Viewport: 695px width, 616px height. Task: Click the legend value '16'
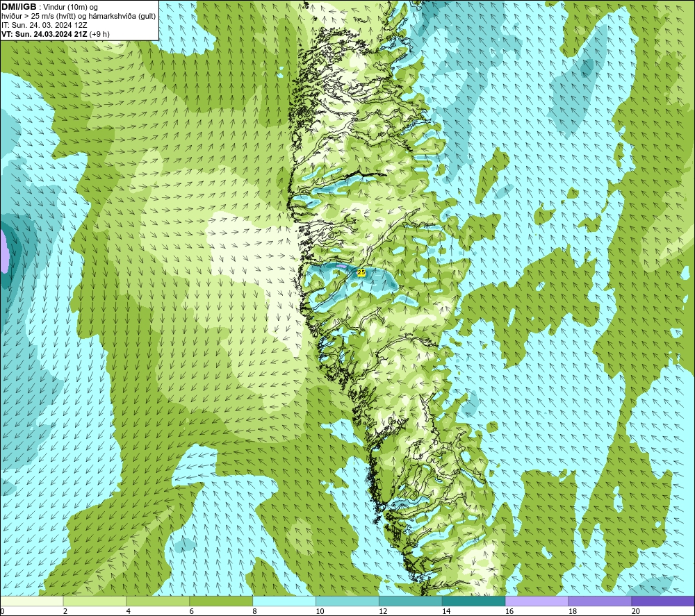(509, 612)
